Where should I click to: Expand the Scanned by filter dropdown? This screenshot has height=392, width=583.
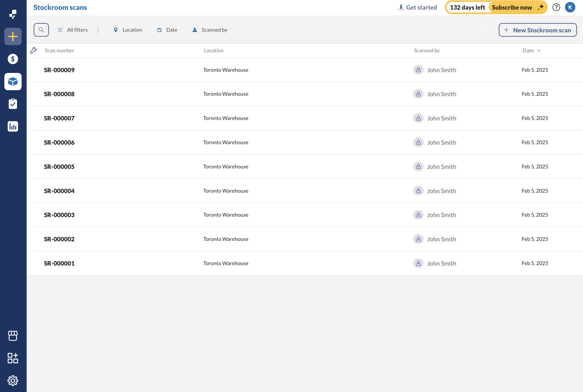(210, 30)
